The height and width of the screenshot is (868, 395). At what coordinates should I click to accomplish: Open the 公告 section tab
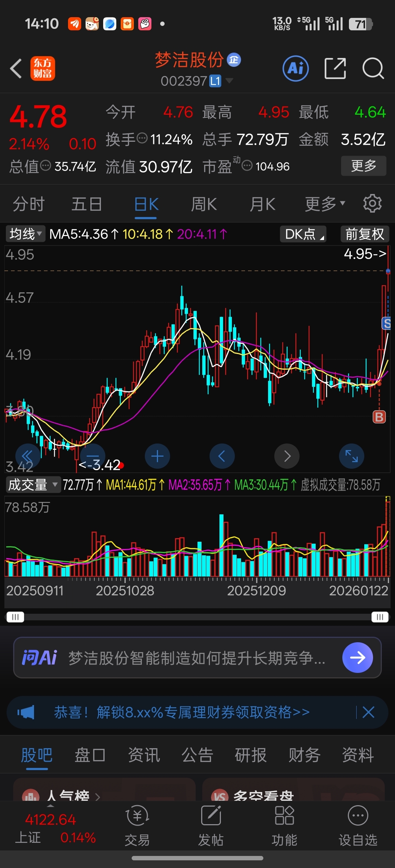(x=197, y=755)
